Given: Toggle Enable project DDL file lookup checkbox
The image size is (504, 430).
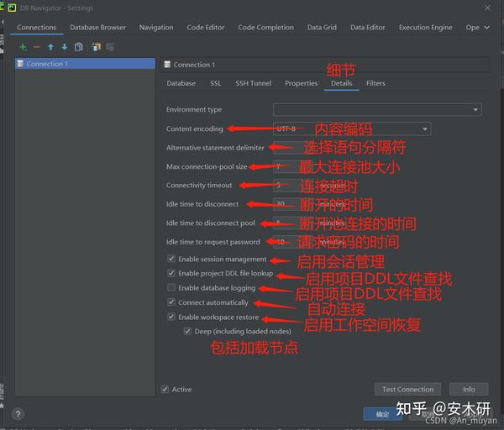Looking at the screenshot, I should [171, 273].
